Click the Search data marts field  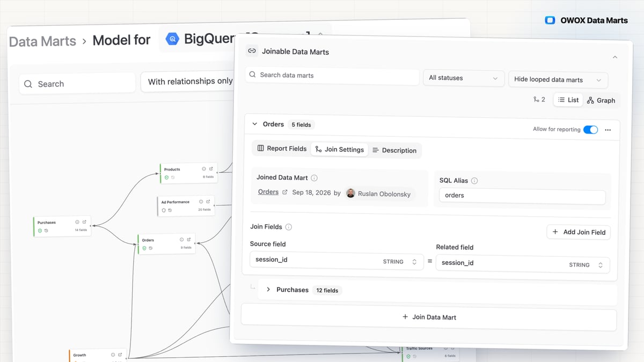click(332, 75)
